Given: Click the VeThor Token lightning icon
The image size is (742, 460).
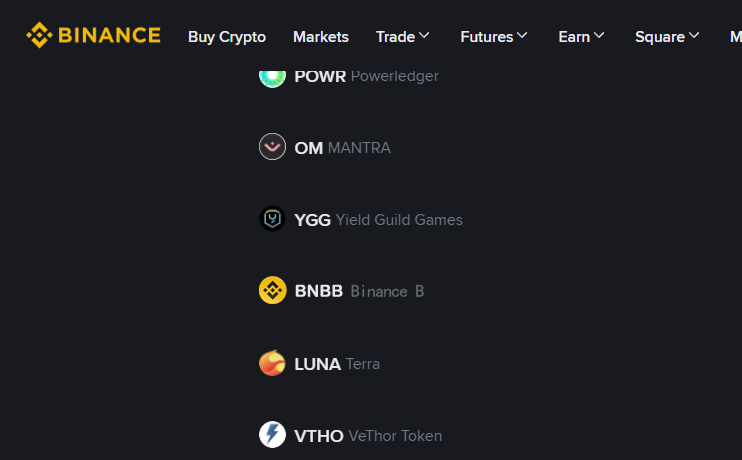Looking at the screenshot, I should tap(272, 435).
